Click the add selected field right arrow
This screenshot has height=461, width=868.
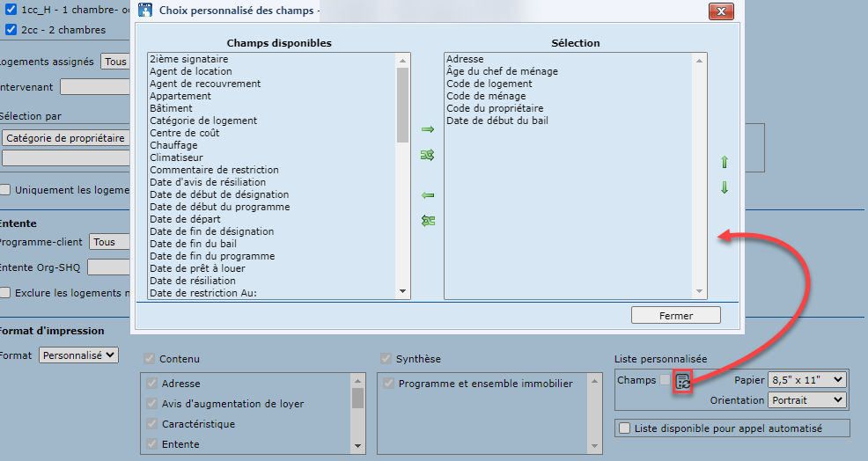point(428,129)
